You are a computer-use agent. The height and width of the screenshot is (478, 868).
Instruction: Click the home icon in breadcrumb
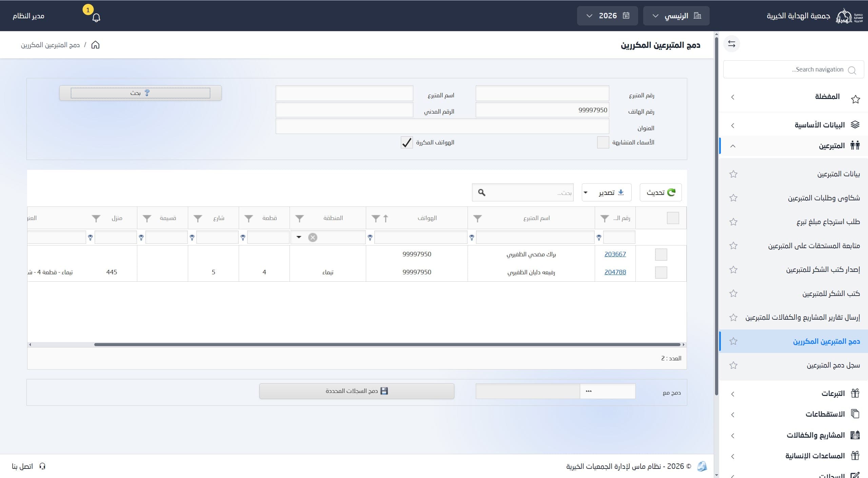[96, 45]
